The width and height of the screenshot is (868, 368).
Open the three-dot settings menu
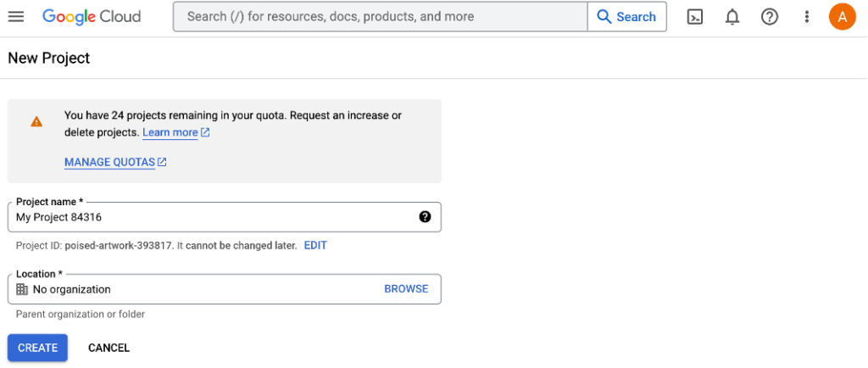[x=807, y=17]
